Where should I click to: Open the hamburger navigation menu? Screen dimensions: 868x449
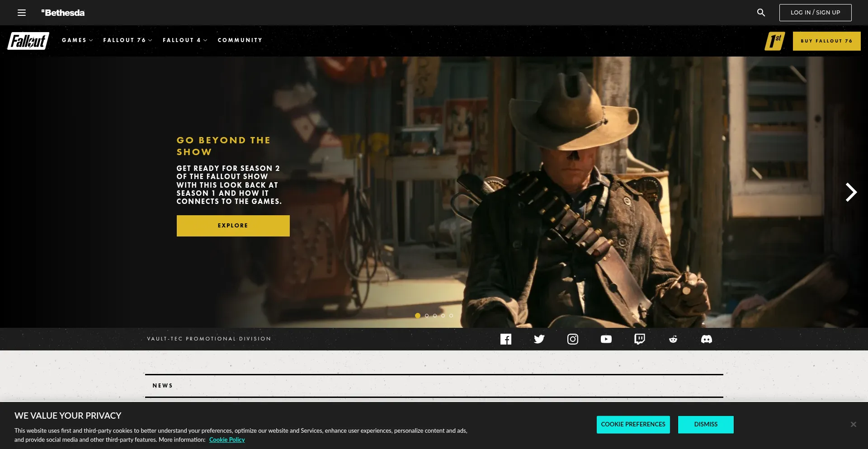(x=21, y=12)
